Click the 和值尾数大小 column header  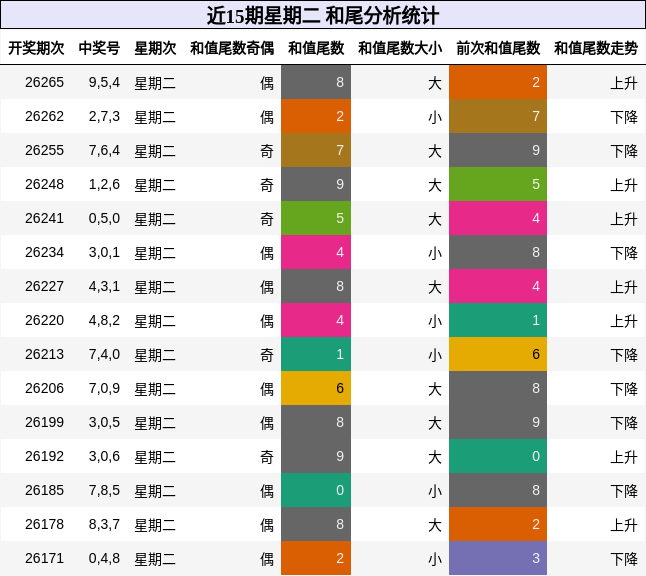(400, 48)
